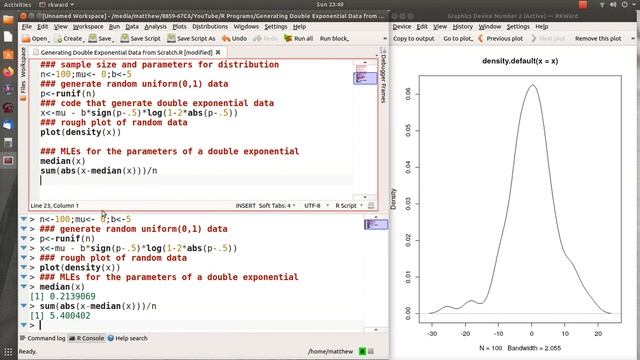Click the /home/matthew working directory label
This screenshot has width=640, height=360.
(330, 351)
